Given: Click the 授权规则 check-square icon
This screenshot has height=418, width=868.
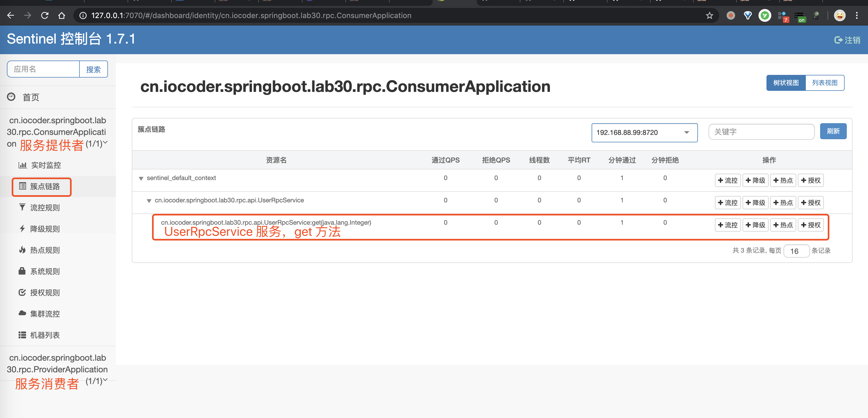Looking at the screenshot, I should (x=22, y=292).
